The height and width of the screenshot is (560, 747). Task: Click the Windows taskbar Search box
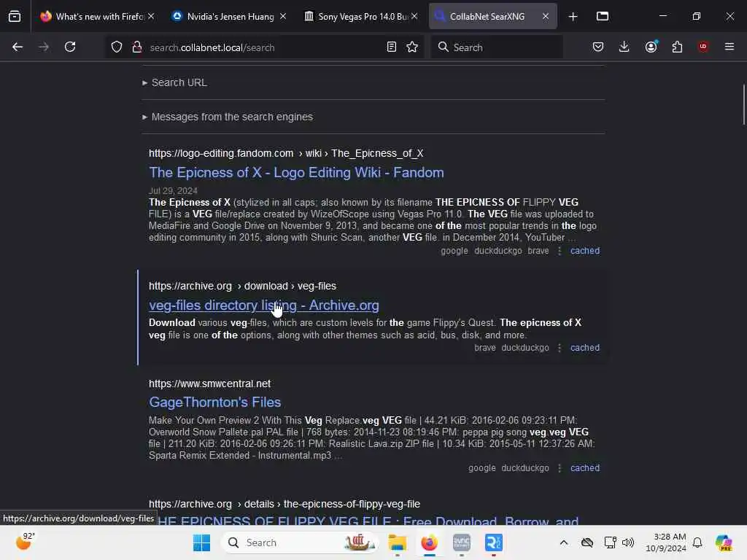click(x=300, y=542)
